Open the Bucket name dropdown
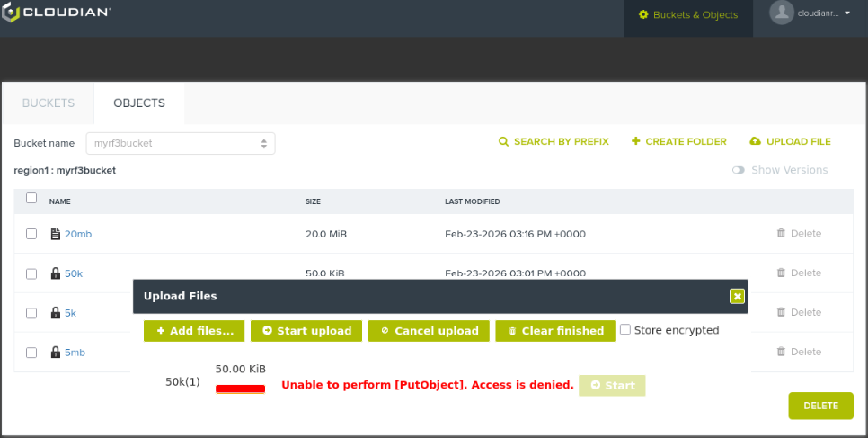 [x=180, y=143]
